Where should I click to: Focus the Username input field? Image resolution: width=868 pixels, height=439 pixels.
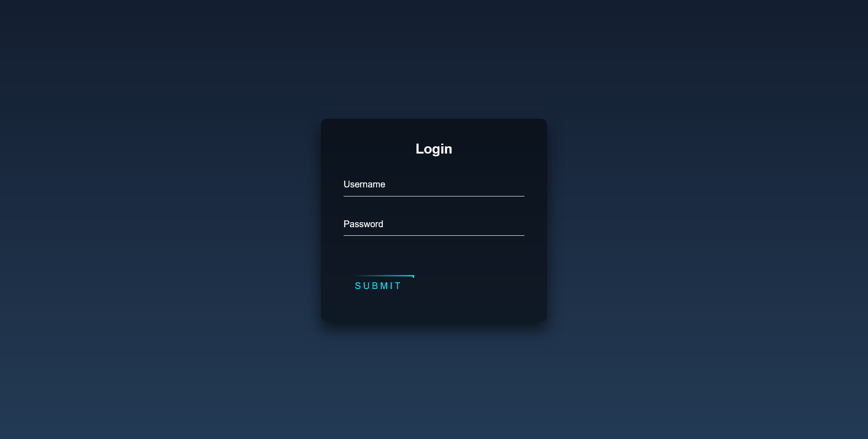tap(434, 184)
